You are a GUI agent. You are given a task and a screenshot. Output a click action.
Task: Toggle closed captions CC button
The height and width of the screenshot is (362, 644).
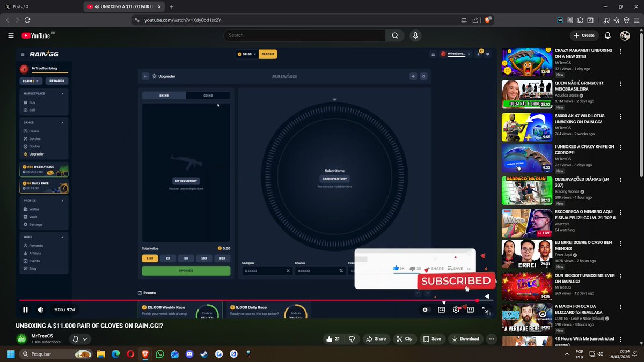442,309
